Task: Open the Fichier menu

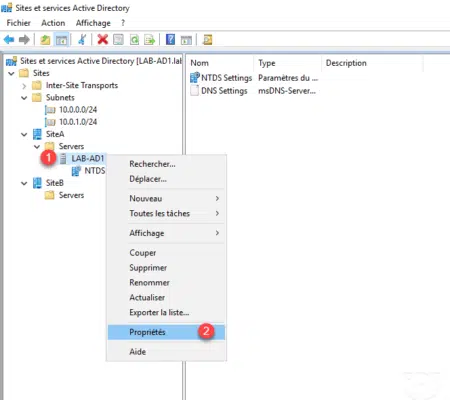Action: (18, 23)
